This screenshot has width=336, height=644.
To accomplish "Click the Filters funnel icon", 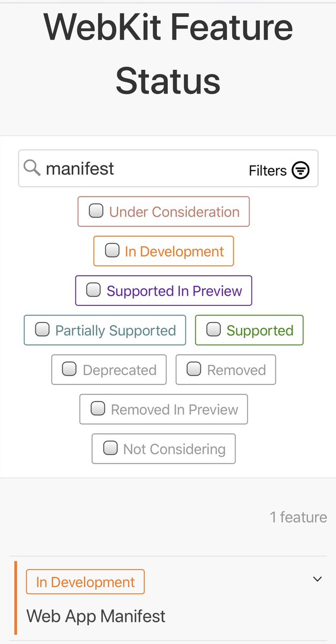I will 301,171.
